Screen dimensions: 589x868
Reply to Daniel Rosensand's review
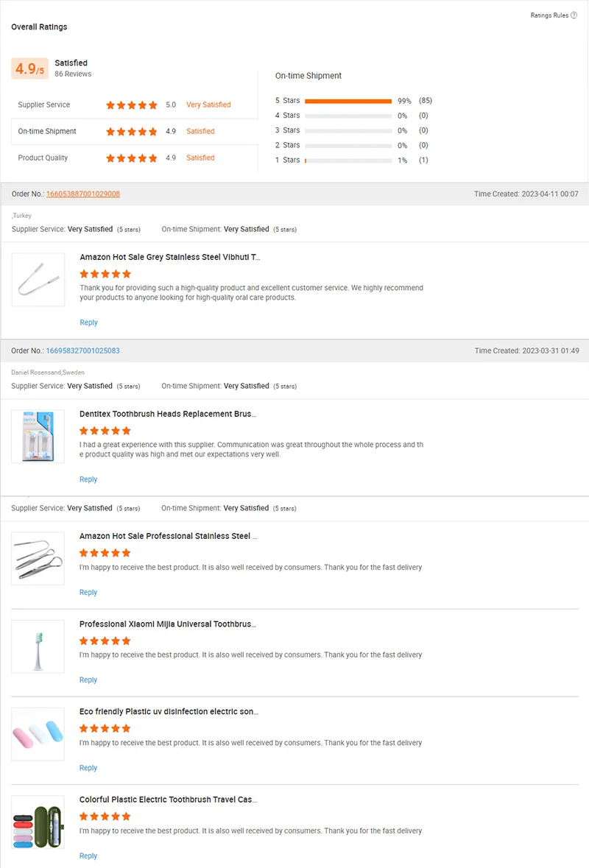coord(88,479)
